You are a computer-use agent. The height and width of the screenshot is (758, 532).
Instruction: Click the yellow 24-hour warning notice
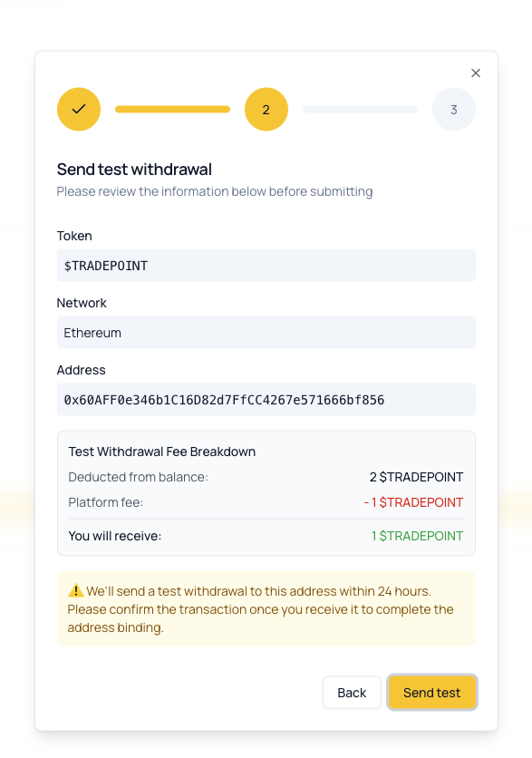(266, 608)
